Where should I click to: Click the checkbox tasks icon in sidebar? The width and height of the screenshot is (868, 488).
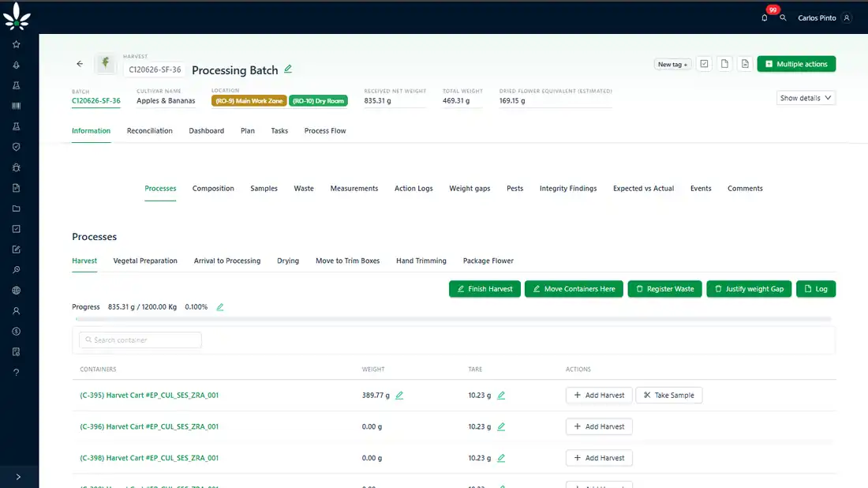[x=16, y=229]
